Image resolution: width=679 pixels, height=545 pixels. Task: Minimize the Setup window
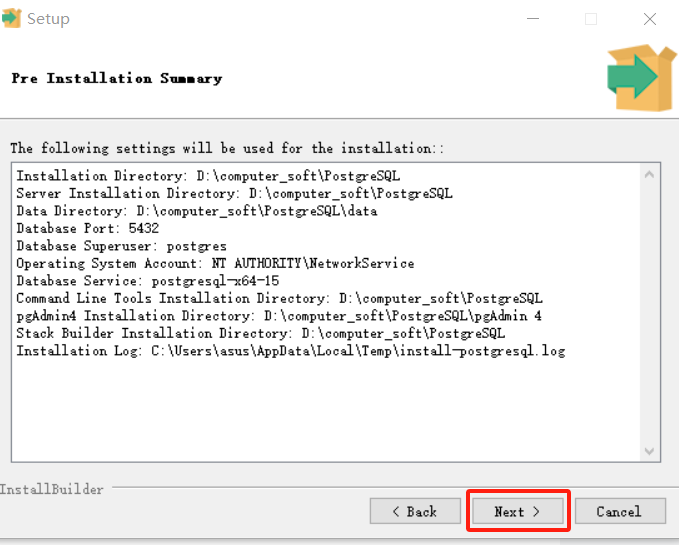click(x=533, y=19)
